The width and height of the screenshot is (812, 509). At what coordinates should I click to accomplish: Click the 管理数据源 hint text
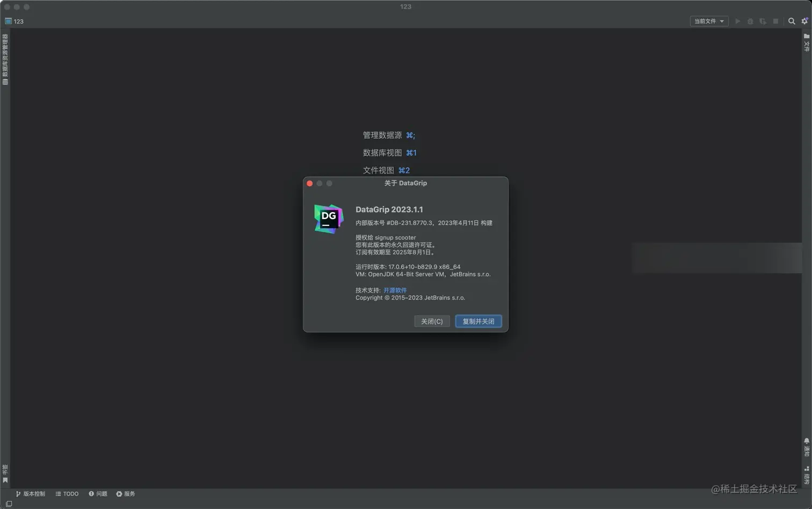pos(382,135)
